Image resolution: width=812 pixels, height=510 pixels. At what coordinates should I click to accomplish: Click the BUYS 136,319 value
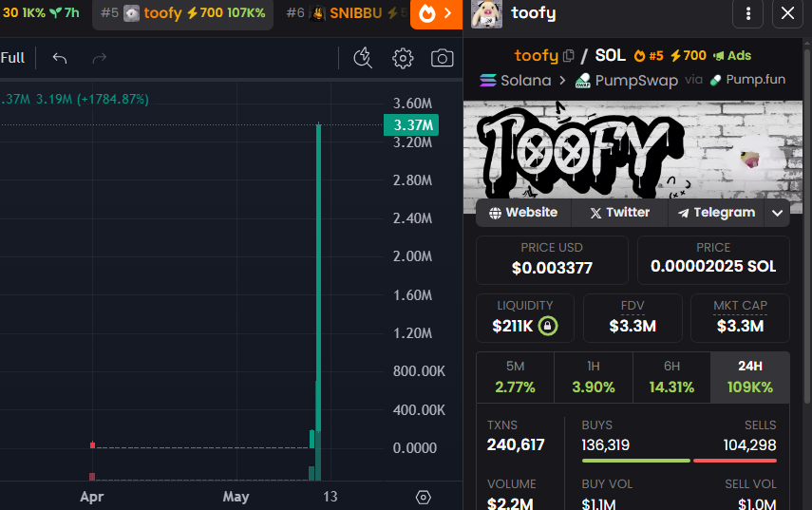point(605,444)
